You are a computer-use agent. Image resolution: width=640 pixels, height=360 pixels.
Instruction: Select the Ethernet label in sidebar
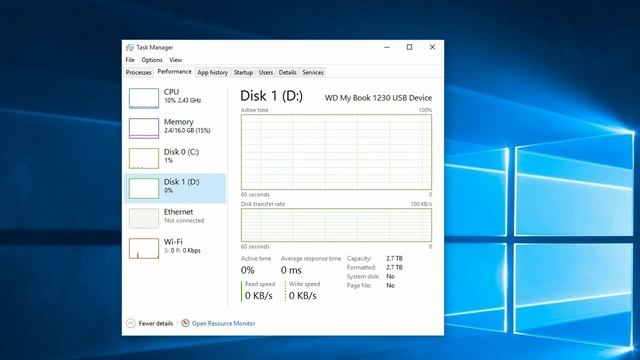tap(178, 212)
